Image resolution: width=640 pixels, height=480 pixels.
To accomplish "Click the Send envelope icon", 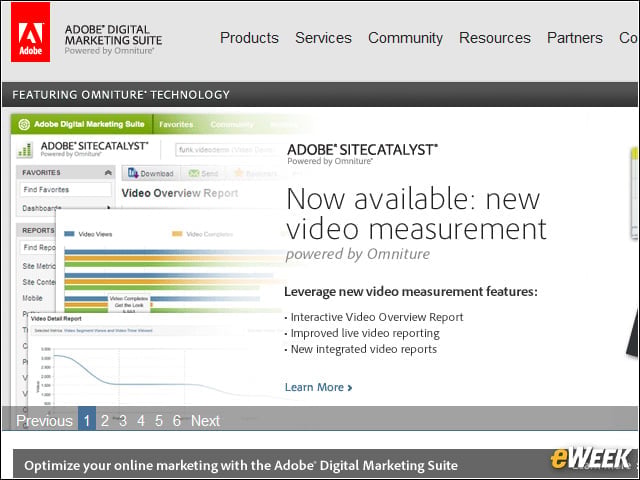I will (194, 173).
